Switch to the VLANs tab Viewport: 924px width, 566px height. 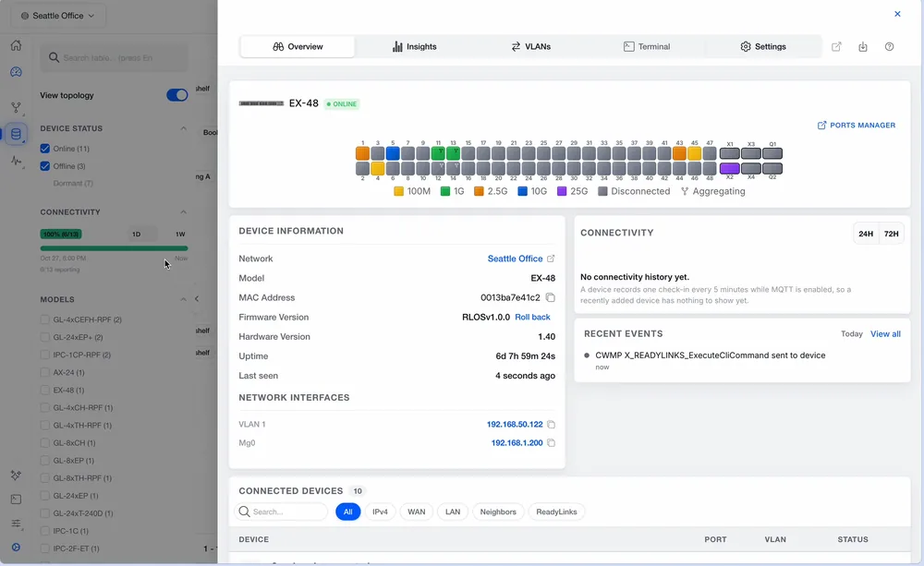point(530,46)
